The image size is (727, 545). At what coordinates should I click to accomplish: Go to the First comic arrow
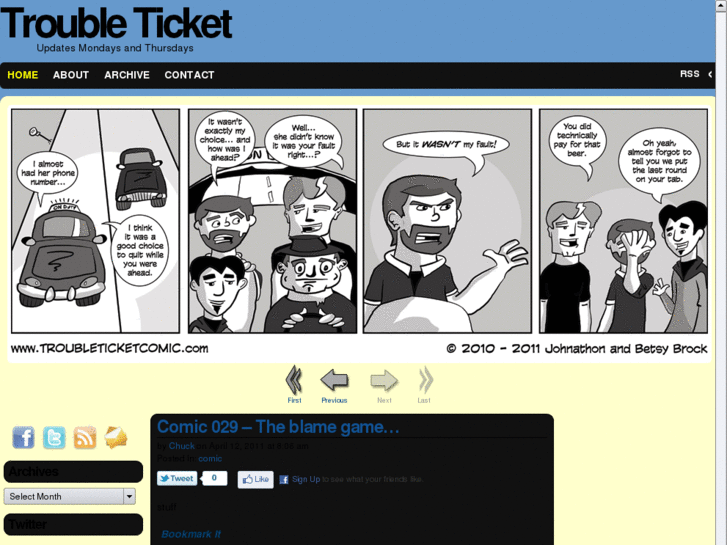(294, 380)
